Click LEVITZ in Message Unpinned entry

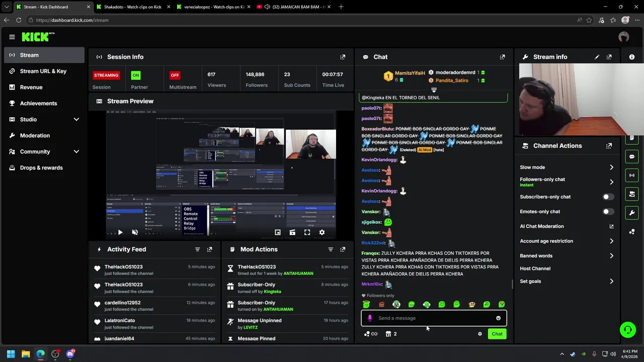coord(251,327)
